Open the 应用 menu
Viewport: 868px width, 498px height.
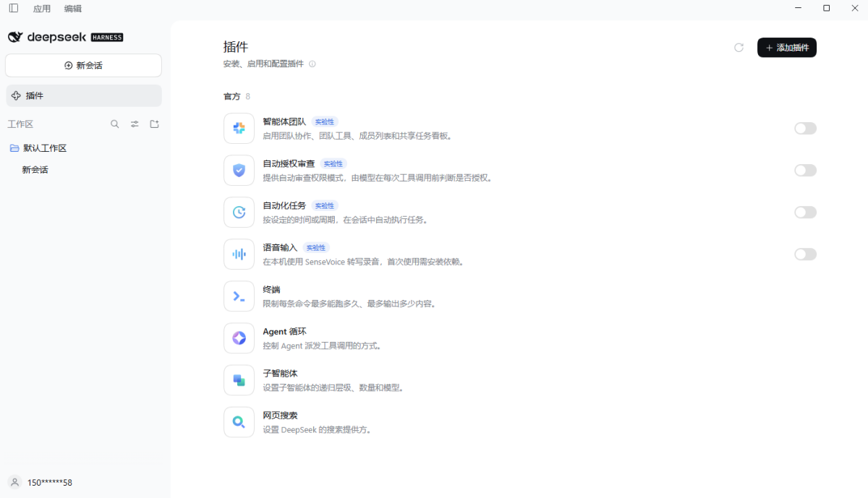point(42,9)
